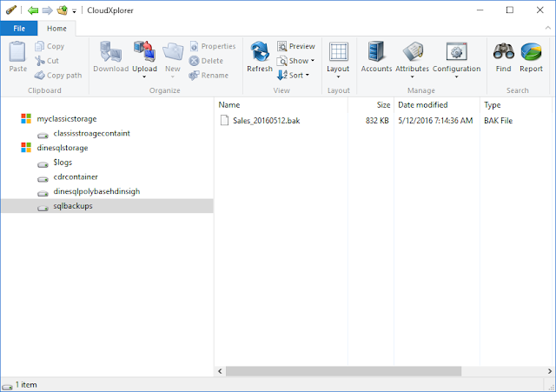This screenshot has height=392, width=556.
Task: Click the Layout grid icon
Action: click(338, 52)
